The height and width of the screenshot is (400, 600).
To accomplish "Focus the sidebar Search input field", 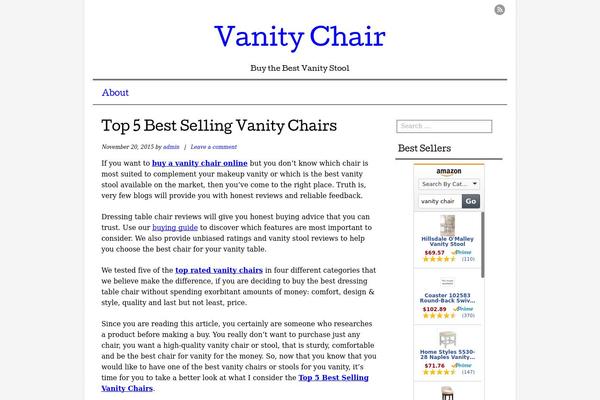I will (444, 126).
